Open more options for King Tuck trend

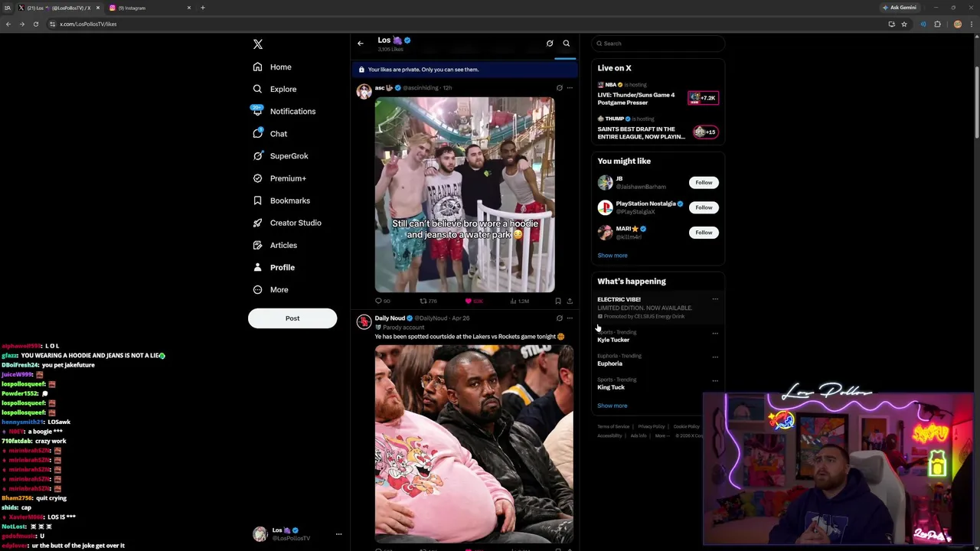click(x=715, y=381)
